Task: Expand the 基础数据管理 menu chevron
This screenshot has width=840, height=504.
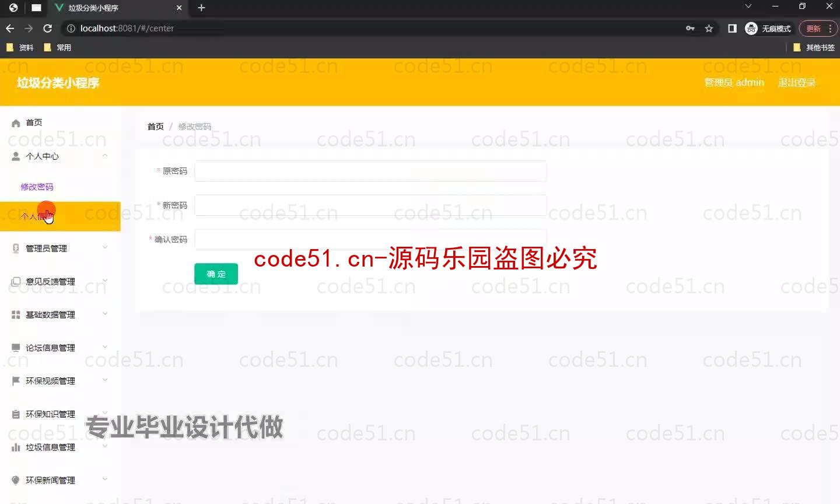Action: (105, 314)
